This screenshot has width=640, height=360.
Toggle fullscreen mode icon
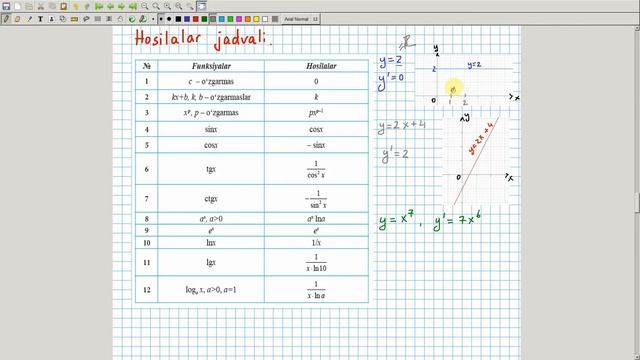tap(202, 6)
